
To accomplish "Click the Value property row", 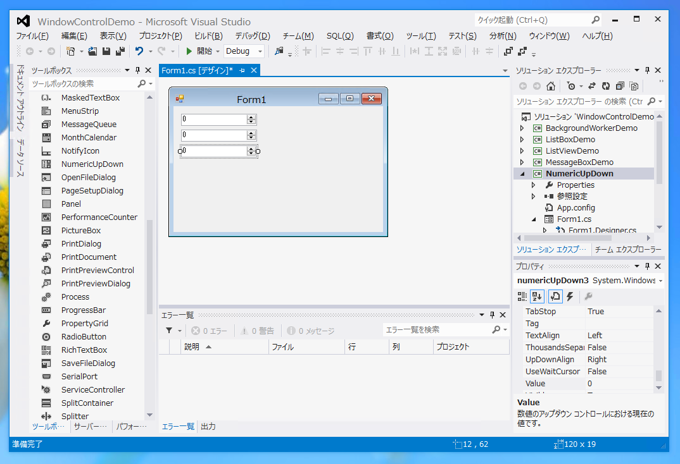I will [588, 383].
